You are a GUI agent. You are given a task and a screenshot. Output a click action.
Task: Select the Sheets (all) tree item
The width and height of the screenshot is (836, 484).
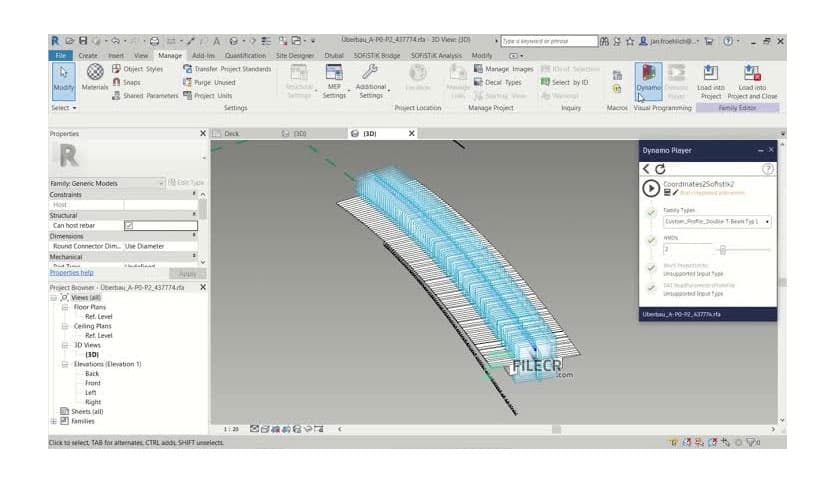coord(87,412)
